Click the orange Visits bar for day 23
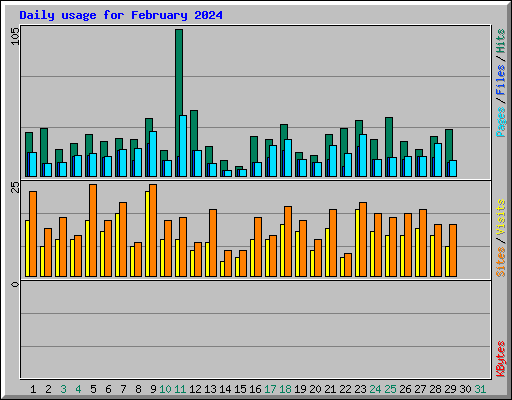The image size is (512, 400). (363, 239)
